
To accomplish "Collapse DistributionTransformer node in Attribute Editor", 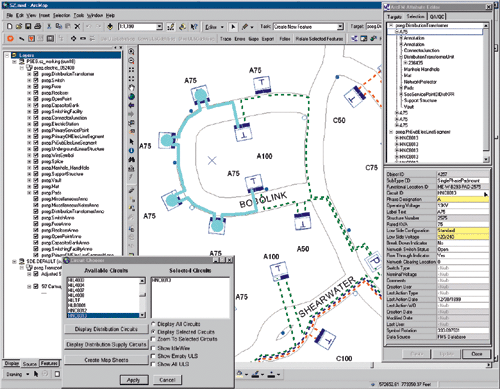I will 391,25.
